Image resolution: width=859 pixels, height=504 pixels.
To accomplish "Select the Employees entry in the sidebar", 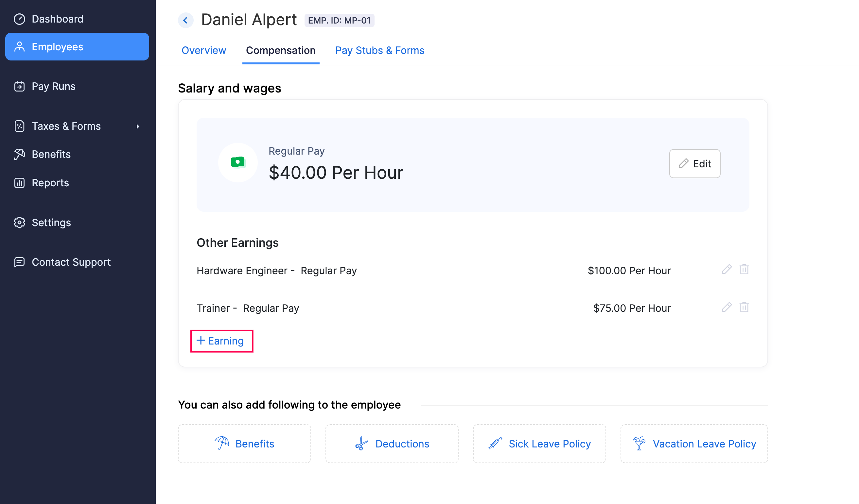I will point(57,47).
